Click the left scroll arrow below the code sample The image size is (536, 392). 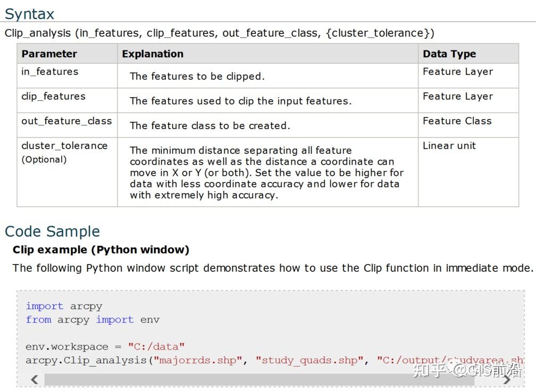click(33, 379)
